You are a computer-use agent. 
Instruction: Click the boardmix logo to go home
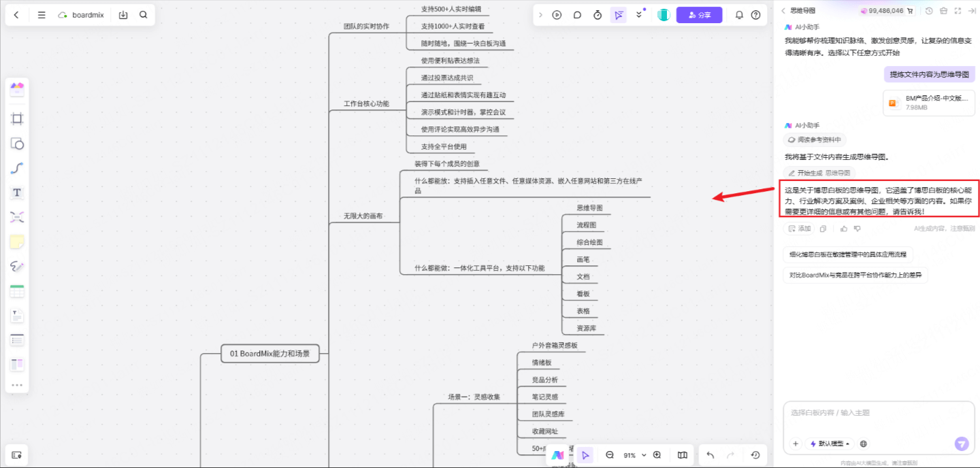[80, 14]
